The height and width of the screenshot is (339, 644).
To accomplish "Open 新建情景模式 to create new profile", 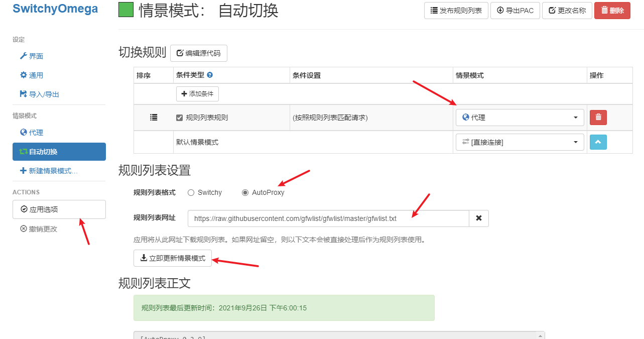I will click(x=50, y=170).
